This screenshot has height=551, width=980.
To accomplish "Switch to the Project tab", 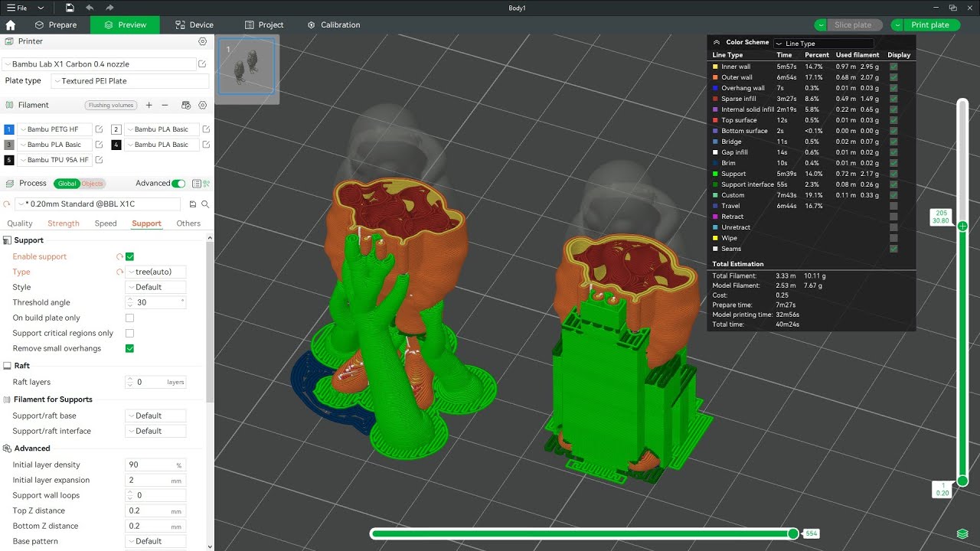I will click(263, 25).
